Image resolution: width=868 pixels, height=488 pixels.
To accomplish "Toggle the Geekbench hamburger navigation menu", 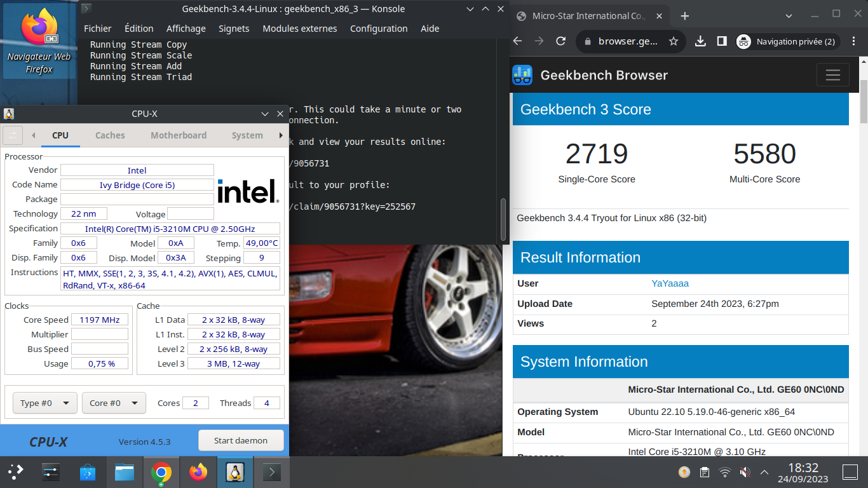I will click(x=832, y=75).
